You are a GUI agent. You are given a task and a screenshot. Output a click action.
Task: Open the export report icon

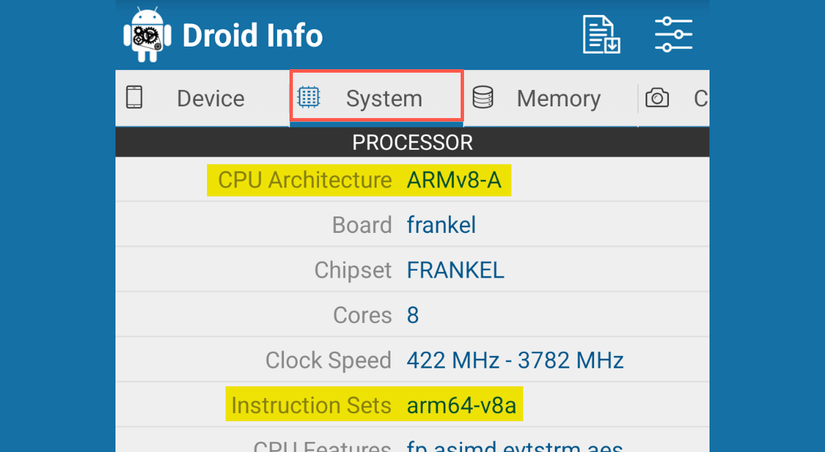pos(602,35)
